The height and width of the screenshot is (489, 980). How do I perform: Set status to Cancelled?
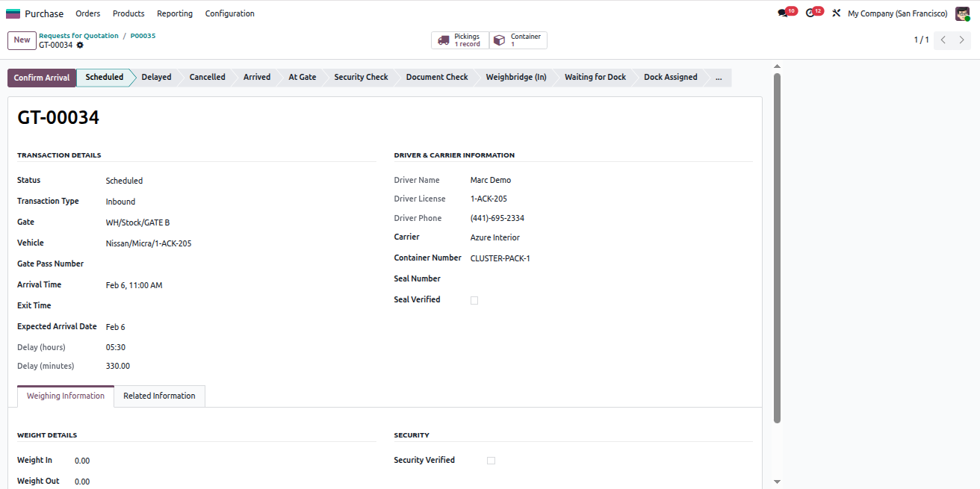pos(208,78)
